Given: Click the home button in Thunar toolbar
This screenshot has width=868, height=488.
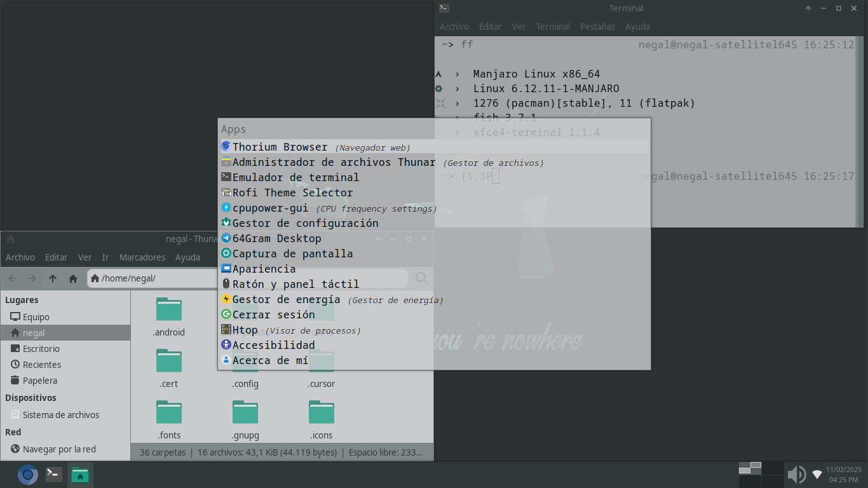Looking at the screenshot, I should (x=73, y=278).
